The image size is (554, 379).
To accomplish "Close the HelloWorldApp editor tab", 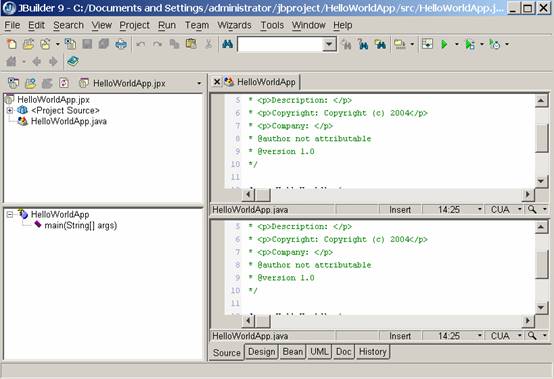I will [x=217, y=82].
